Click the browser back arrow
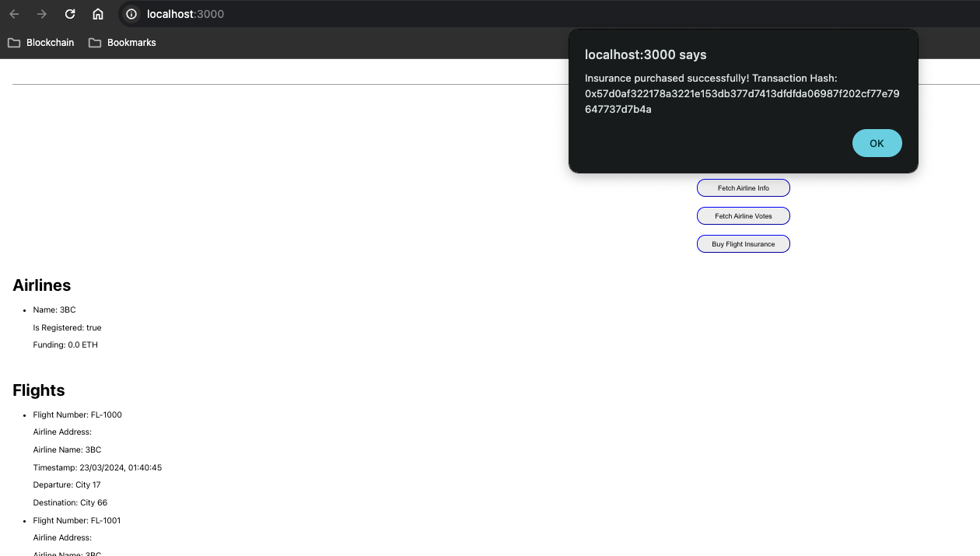The image size is (980, 556). point(14,14)
